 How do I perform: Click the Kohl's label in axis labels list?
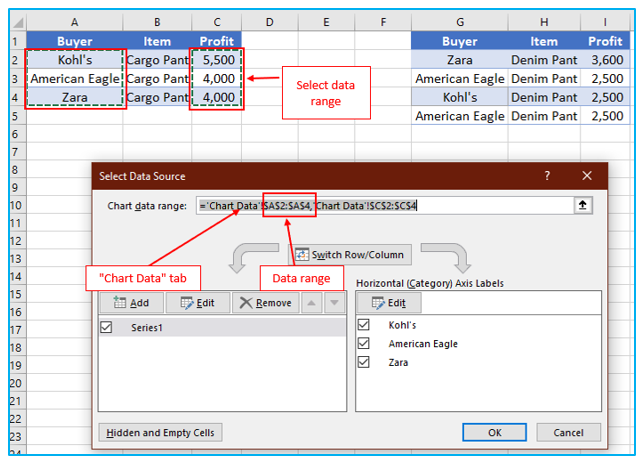pyautogui.click(x=402, y=325)
